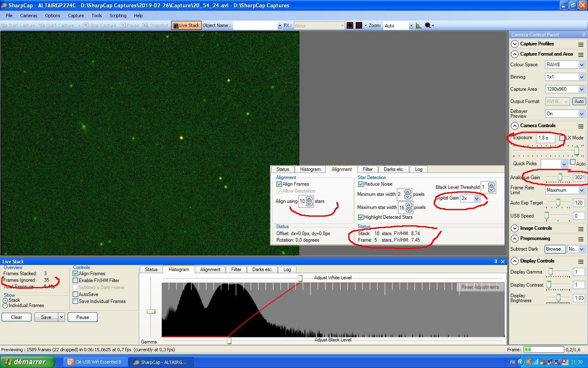Open the Image Controls hamburger menu icon

click(x=581, y=229)
